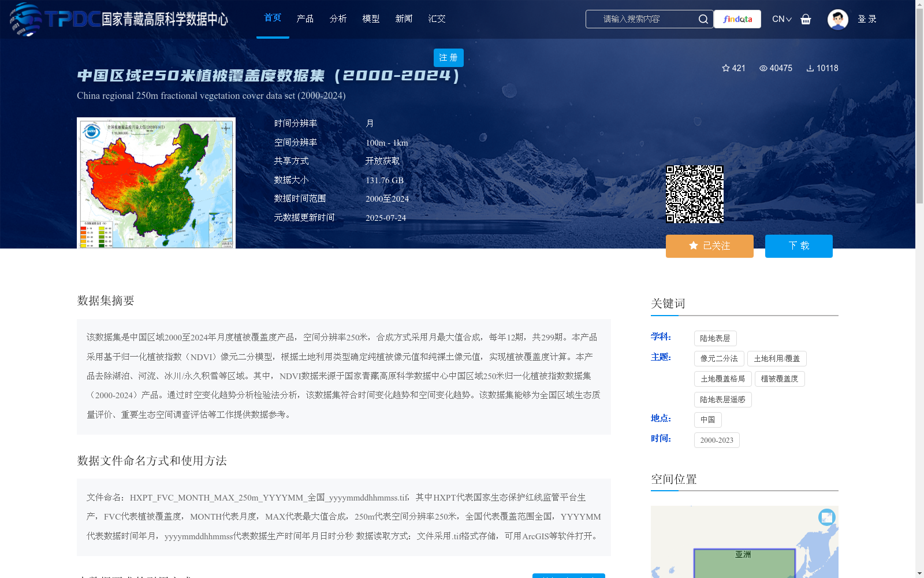Viewport: 924px width, 578px height.
Task: Click the download count 10118 icon
Action: tap(810, 68)
